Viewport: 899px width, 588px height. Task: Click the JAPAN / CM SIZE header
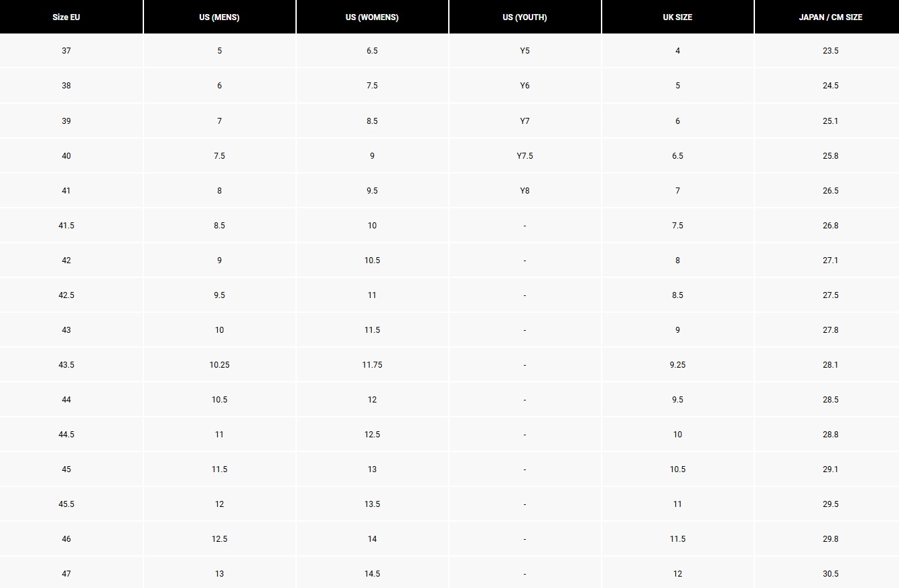(x=830, y=17)
